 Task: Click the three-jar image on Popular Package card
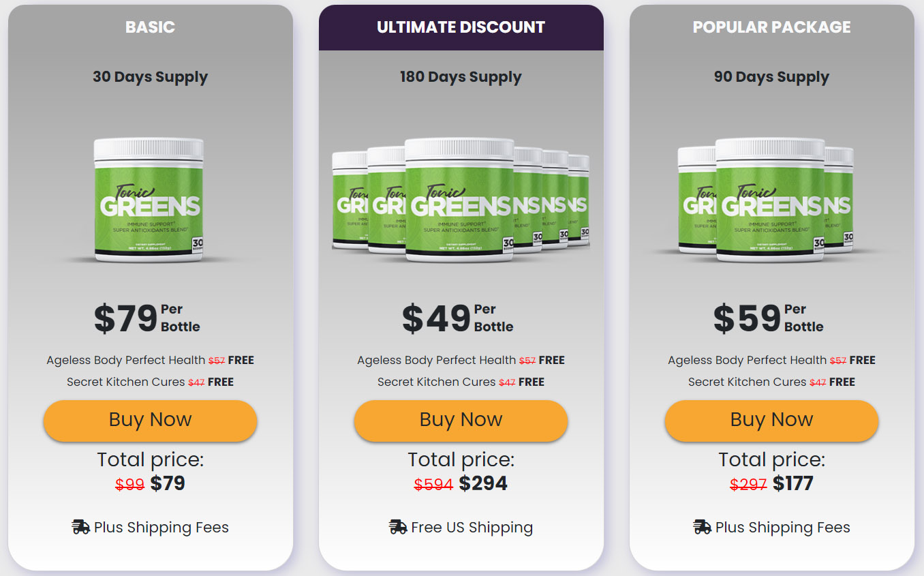[771, 200]
